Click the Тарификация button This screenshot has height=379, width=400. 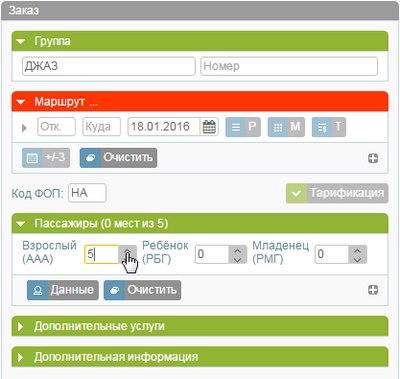click(x=337, y=193)
